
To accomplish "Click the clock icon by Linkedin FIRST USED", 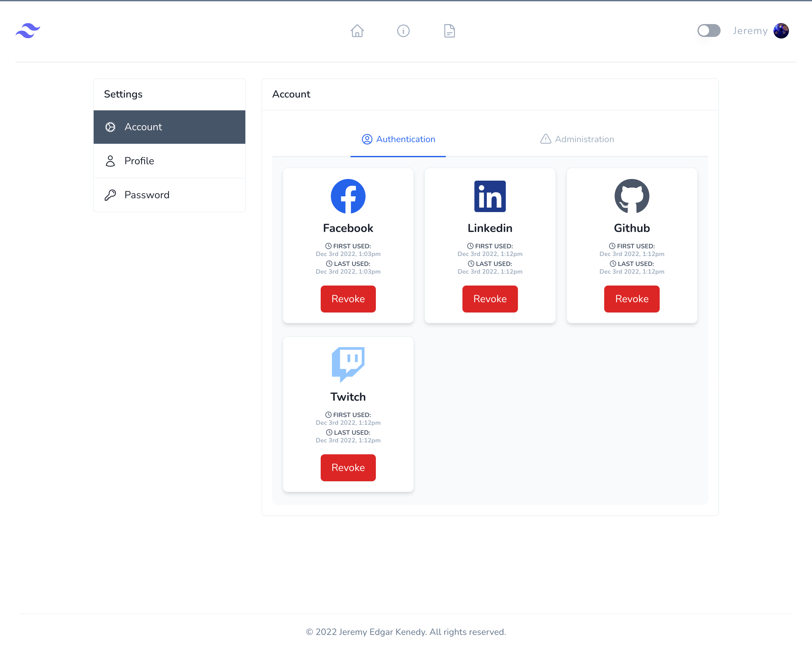I will click(x=470, y=246).
